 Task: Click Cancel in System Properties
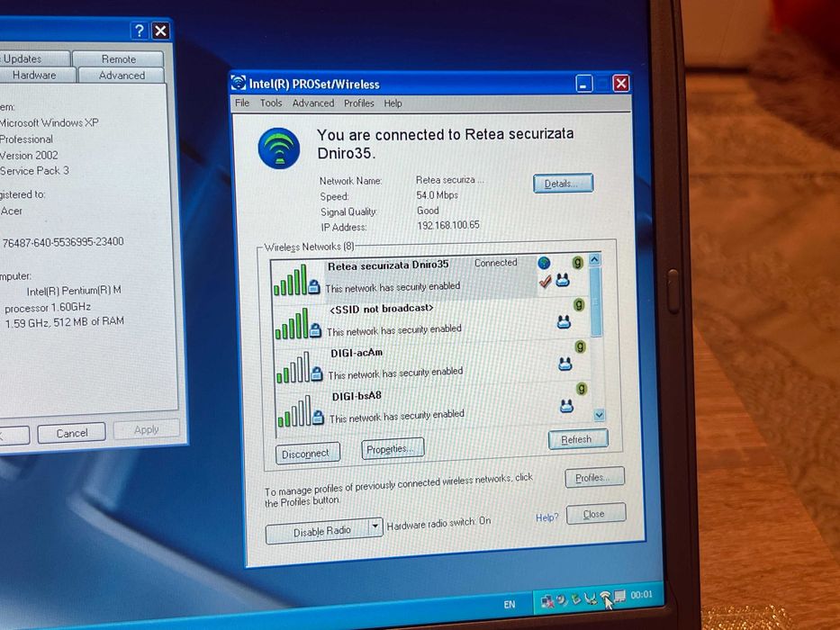pos(71,433)
